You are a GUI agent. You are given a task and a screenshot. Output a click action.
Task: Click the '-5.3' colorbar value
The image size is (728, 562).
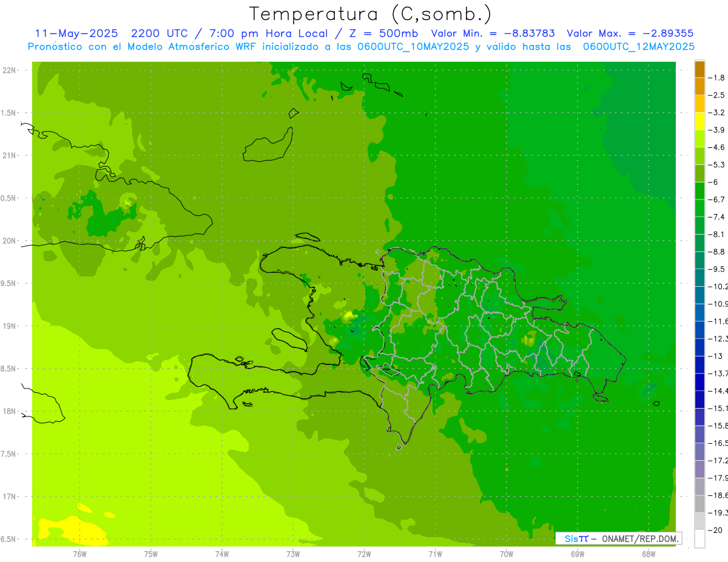(x=718, y=164)
